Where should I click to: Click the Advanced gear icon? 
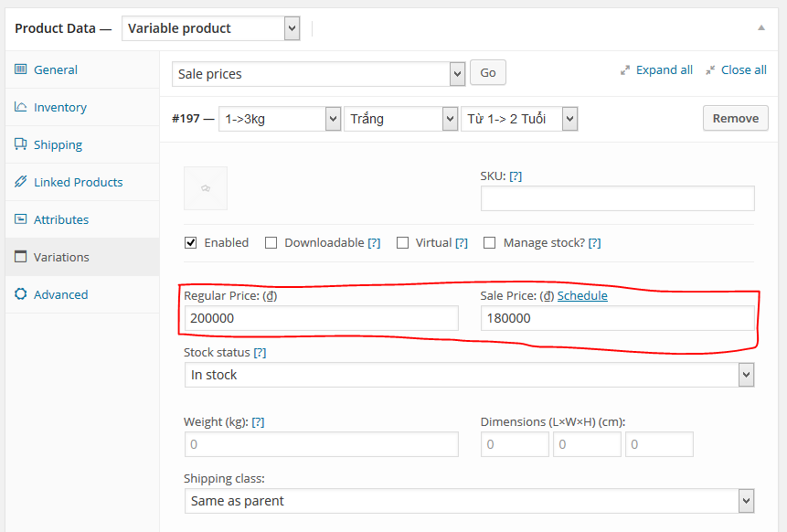[20, 294]
